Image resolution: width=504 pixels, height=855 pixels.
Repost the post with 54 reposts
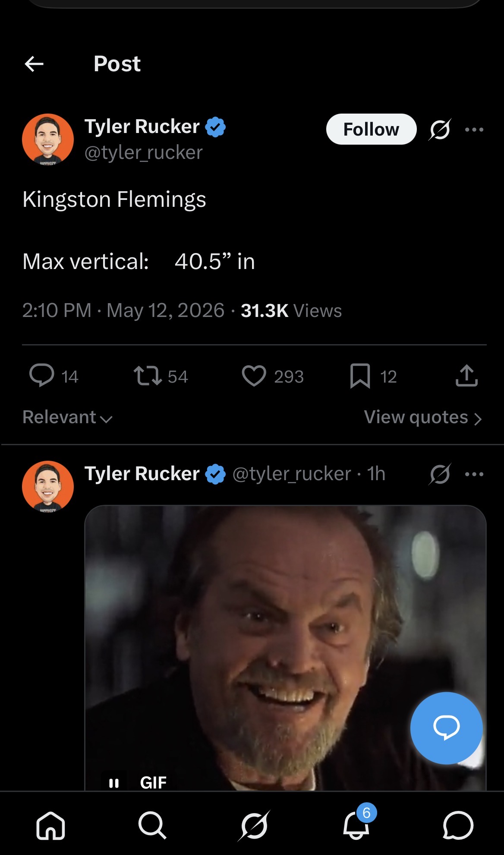coord(148,375)
